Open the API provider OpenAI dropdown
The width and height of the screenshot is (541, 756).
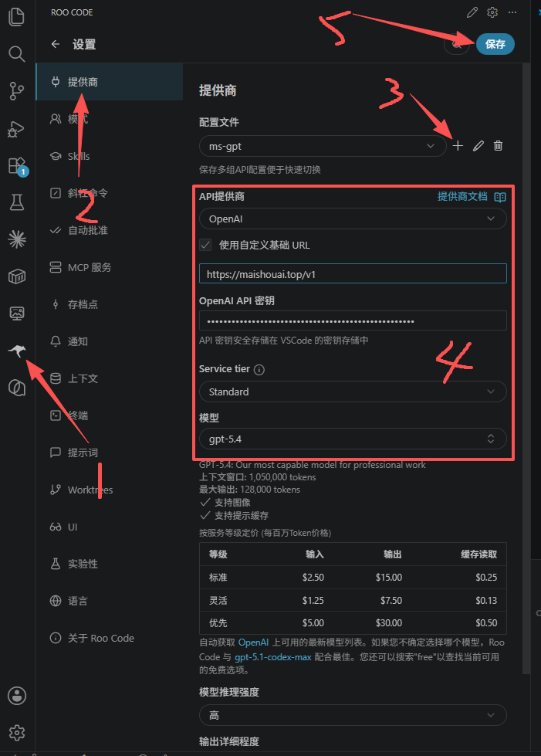click(x=353, y=219)
